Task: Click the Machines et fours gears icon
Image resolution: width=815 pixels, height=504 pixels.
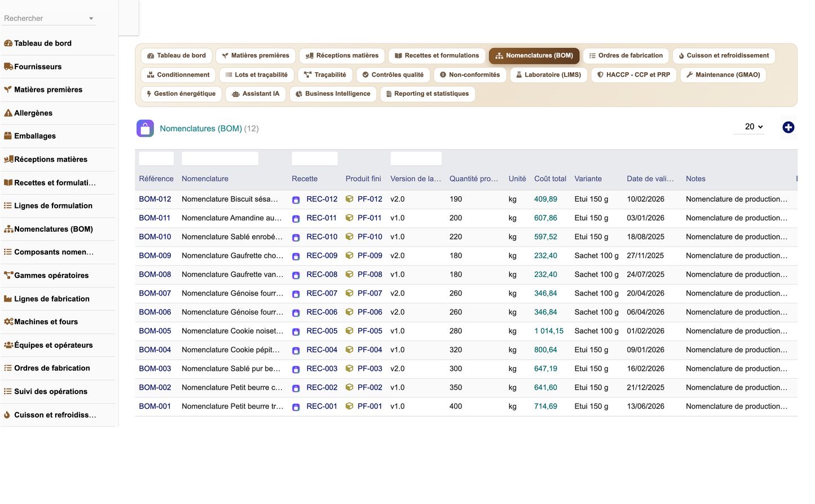Action: (x=8, y=322)
